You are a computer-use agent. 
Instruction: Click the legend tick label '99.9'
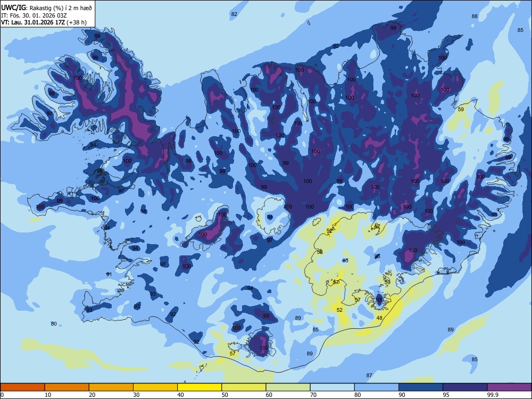[x=492, y=395]
